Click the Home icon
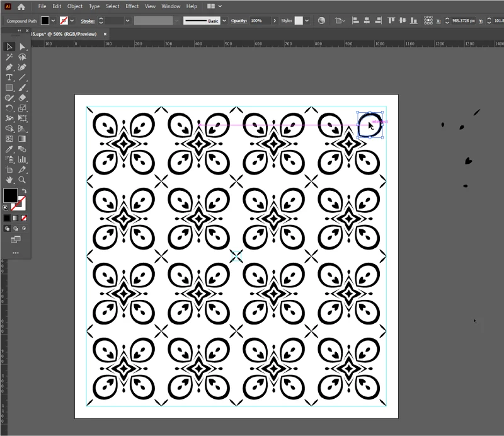 click(21, 6)
